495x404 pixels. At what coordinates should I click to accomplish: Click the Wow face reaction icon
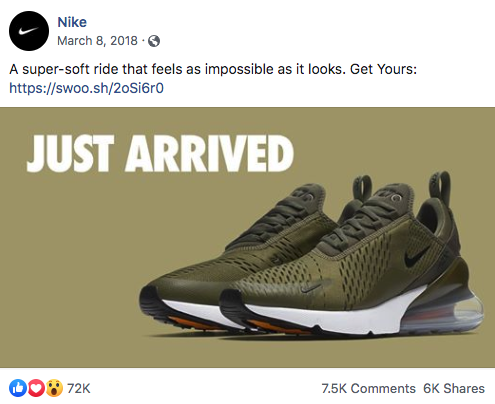pyautogui.click(x=54, y=388)
